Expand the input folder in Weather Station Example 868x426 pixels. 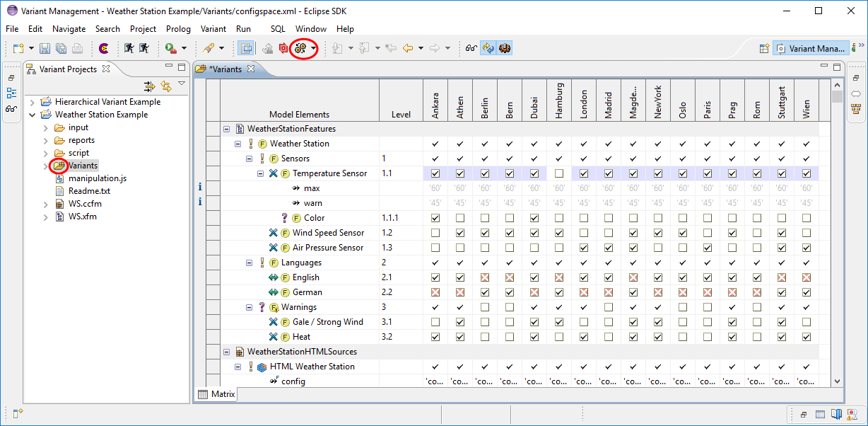(45, 127)
